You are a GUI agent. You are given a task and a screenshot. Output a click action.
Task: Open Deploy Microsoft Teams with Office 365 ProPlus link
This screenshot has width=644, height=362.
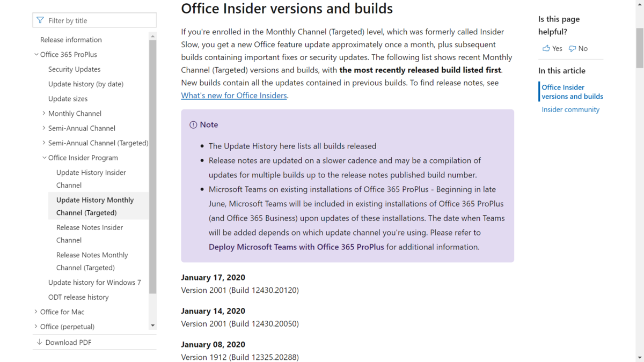click(x=296, y=247)
